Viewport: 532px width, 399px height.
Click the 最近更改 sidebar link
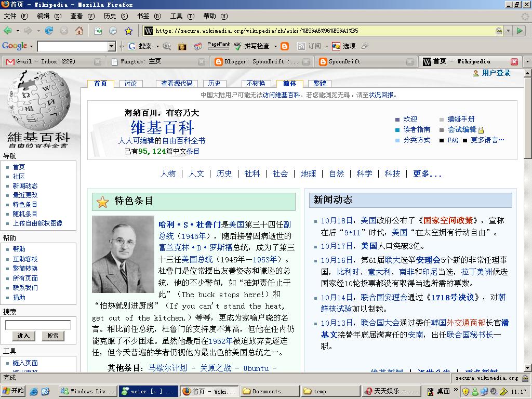25,195
